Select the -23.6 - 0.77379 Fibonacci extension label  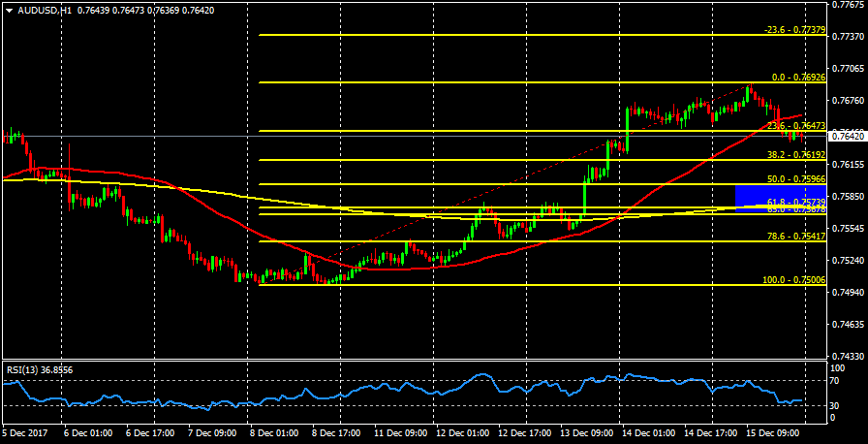point(794,30)
